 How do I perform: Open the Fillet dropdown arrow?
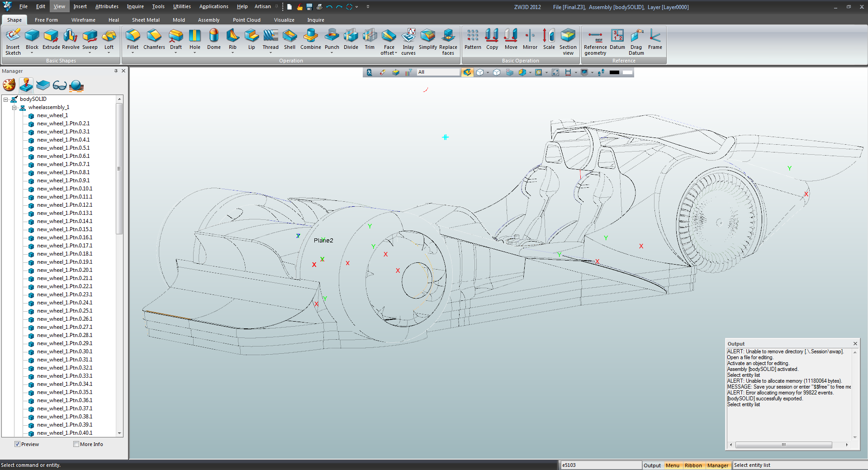(x=133, y=53)
